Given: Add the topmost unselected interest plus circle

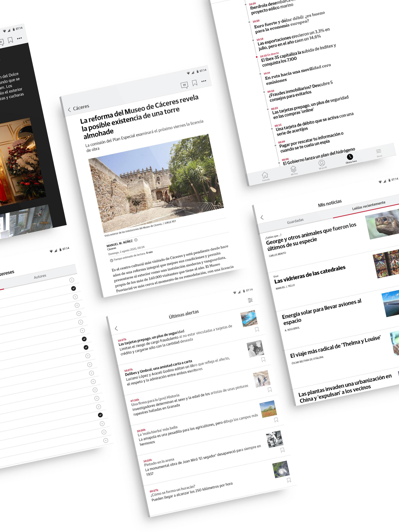Looking at the screenshot, I should 72,280.
